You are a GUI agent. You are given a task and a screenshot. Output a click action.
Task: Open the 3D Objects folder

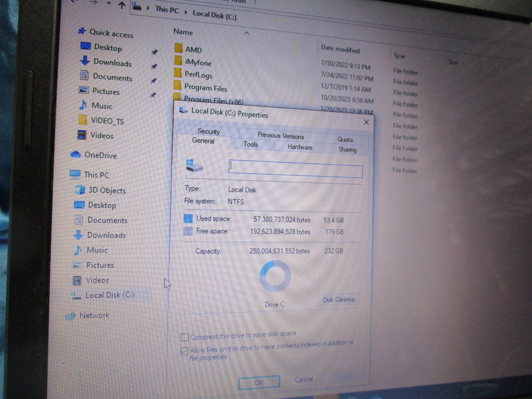(107, 191)
